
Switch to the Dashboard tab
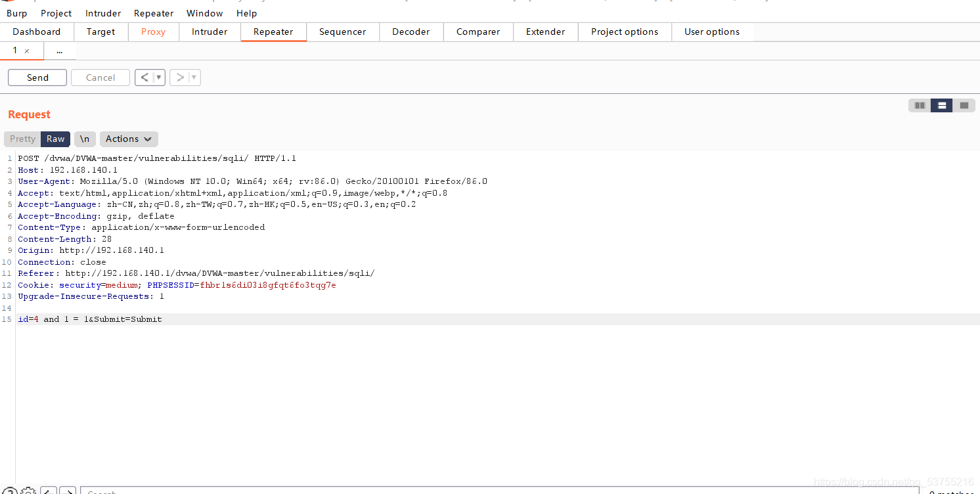click(36, 32)
